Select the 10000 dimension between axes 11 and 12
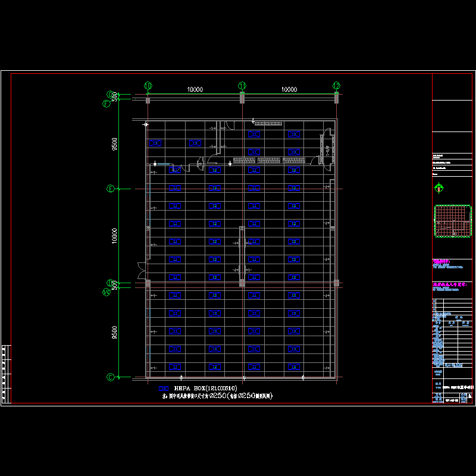 click(289, 90)
